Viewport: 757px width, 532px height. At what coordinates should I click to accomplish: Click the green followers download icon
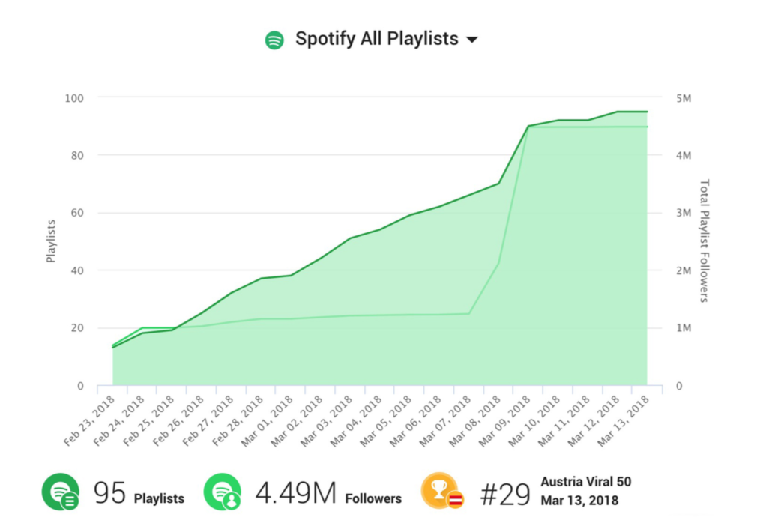222,492
